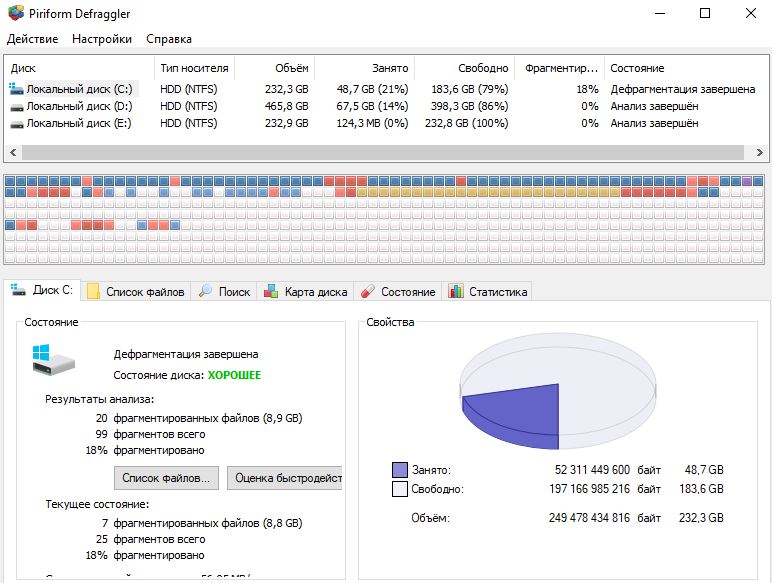Click the chart icon on Статистика tab

[456, 292]
